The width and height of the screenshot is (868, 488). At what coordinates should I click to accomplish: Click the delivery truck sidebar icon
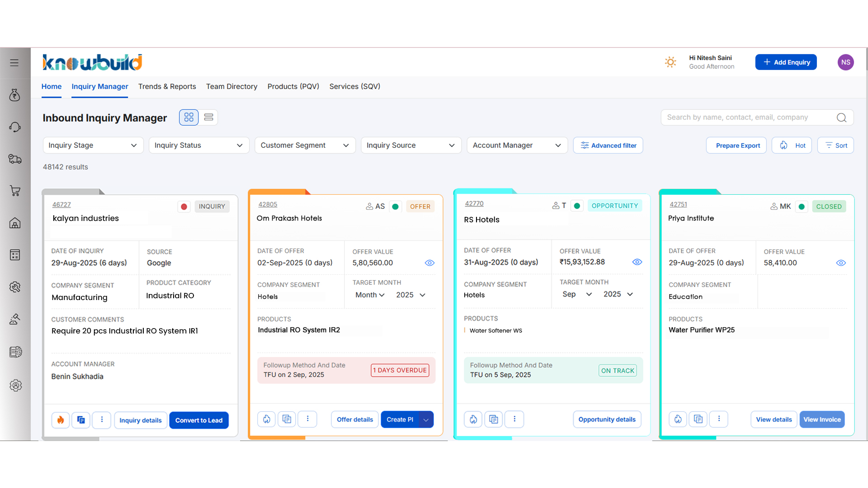(15, 159)
